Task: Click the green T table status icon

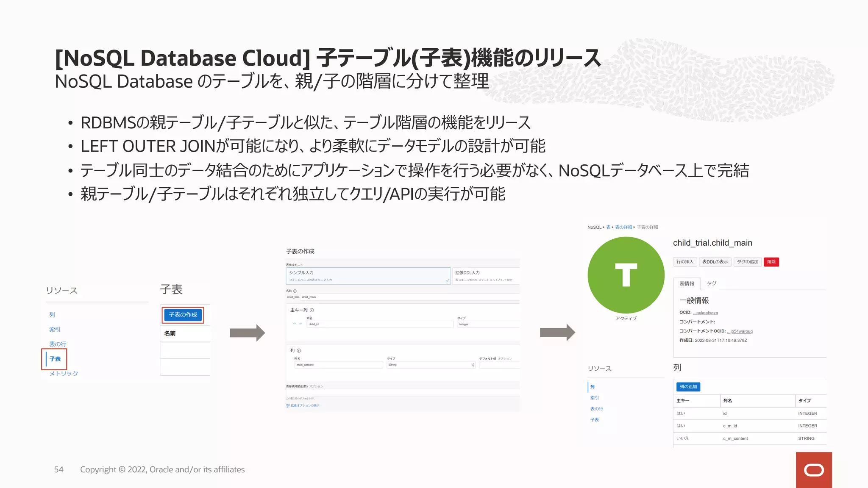Action: pyautogui.click(x=626, y=275)
